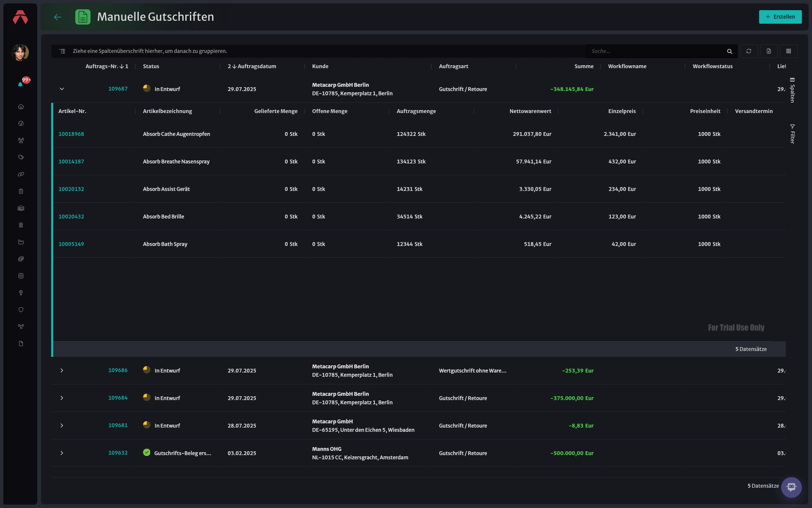This screenshot has height=508, width=812.
Task: Open the grid layout icon in the toolbar
Action: point(789,51)
